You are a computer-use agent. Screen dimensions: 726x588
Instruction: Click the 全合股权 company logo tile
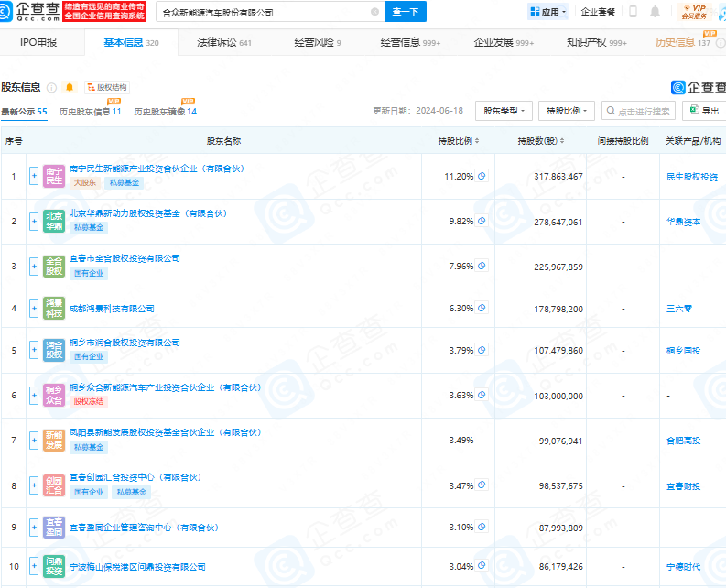pos(54,266)
